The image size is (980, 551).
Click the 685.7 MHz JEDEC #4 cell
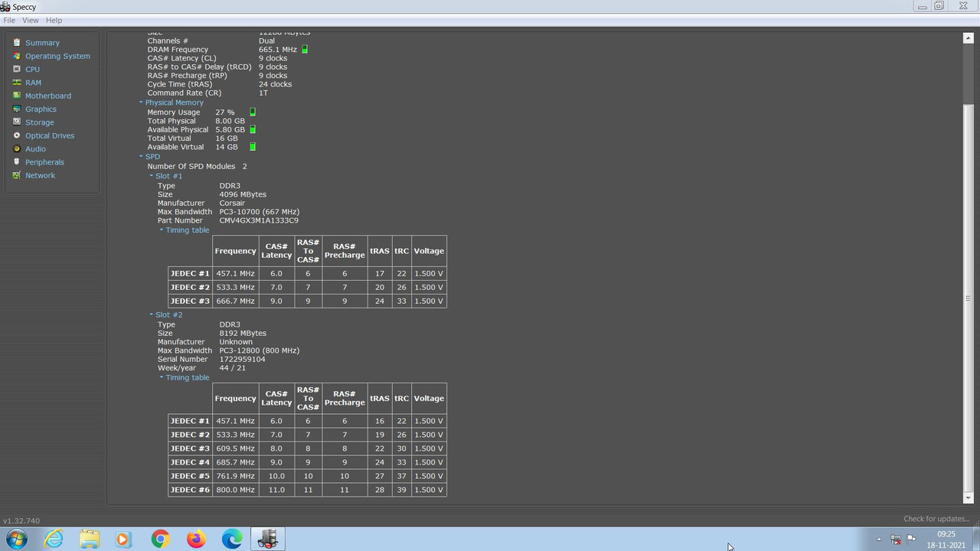pyautogui.click(x=235, y=462)
